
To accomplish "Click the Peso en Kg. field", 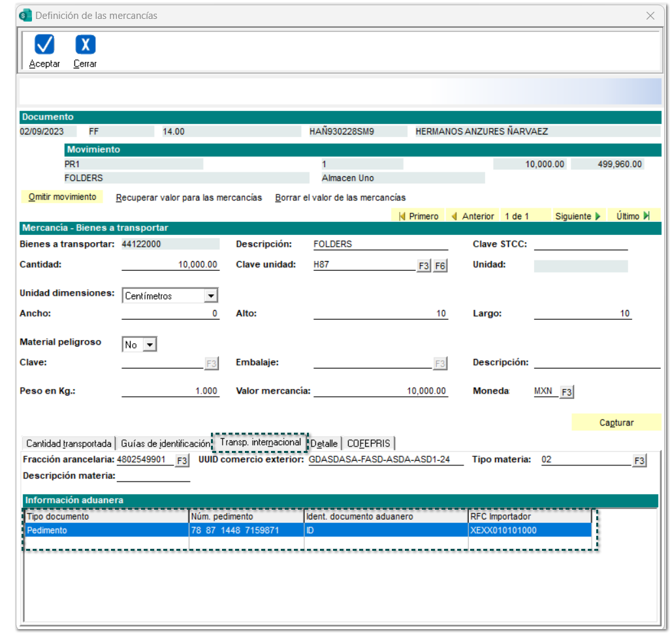I will pyautogui.click(x=170, y=391).
